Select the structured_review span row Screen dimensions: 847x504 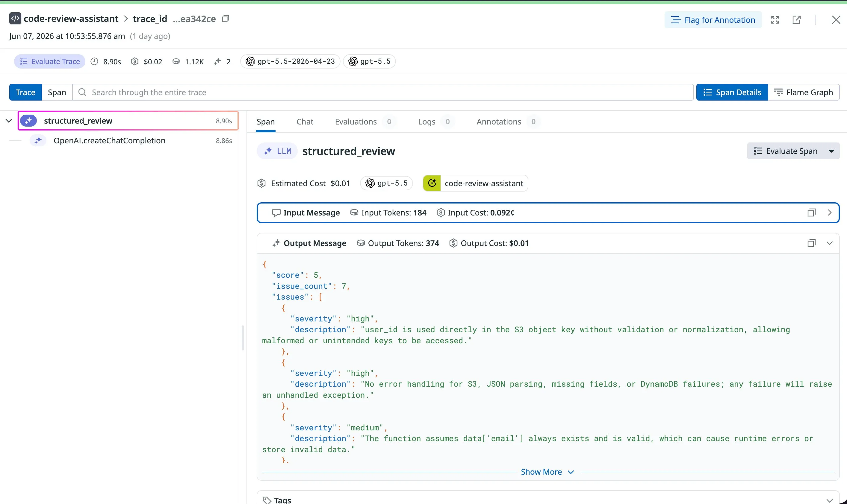tap(128, 121)
